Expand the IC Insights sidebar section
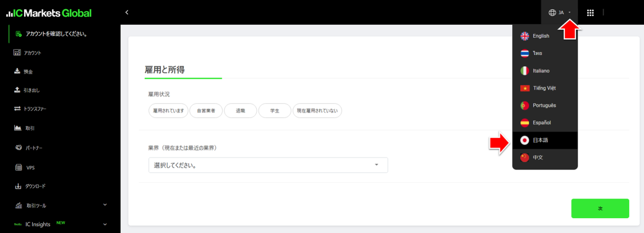The height and width of the screenshot is (233, 644). tap(105, 224)
